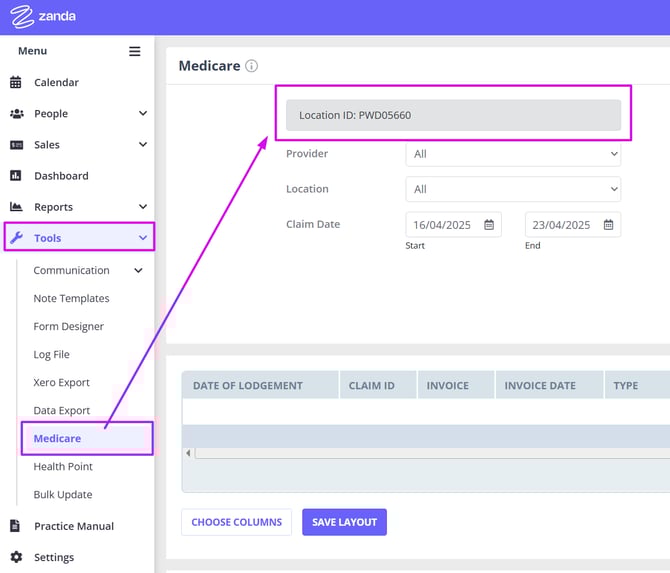The height and width of the screenshot is (573, 670).
Task: Expand the Communication submenu chevron
Action: (138, 271)
